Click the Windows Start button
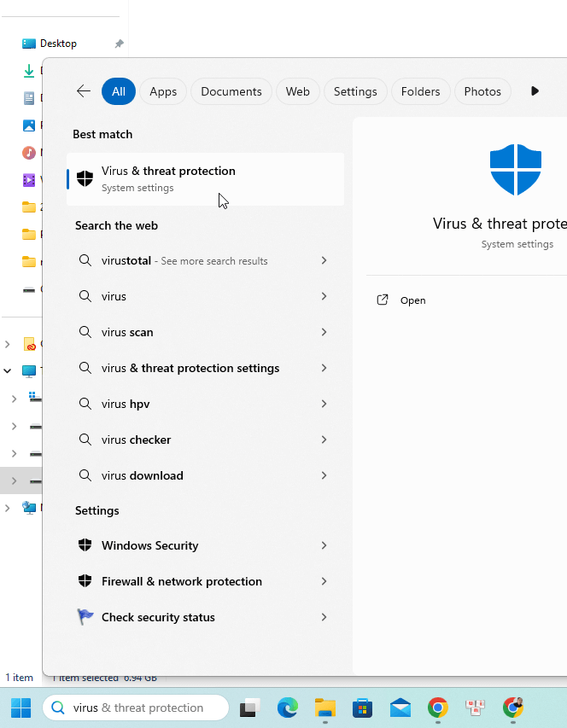567x728 pixels. point(20,708)
